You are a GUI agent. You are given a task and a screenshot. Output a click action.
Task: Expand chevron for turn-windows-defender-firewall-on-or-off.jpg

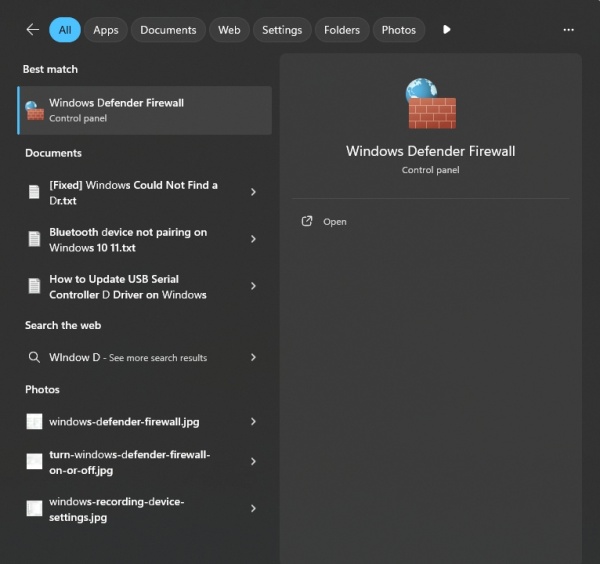pyautogui.click(x=253, y=461)
